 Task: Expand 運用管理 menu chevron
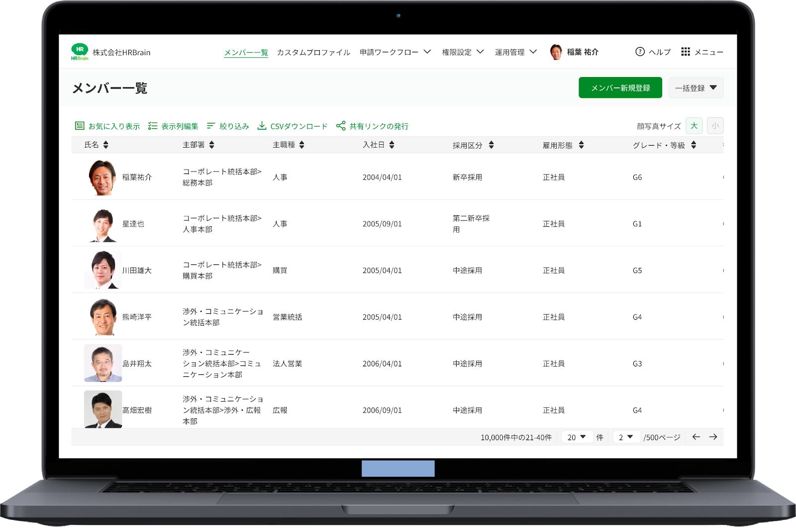pyautogui.click(x=533, y=52)
